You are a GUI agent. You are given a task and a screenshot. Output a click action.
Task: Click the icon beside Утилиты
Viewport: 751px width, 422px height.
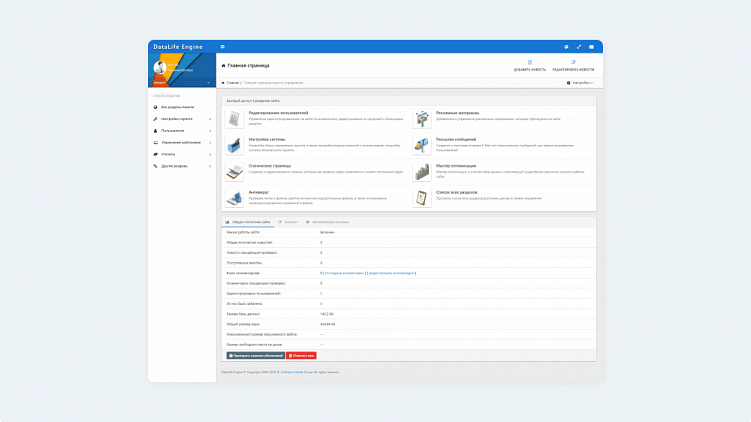click(x=155, y=154)
